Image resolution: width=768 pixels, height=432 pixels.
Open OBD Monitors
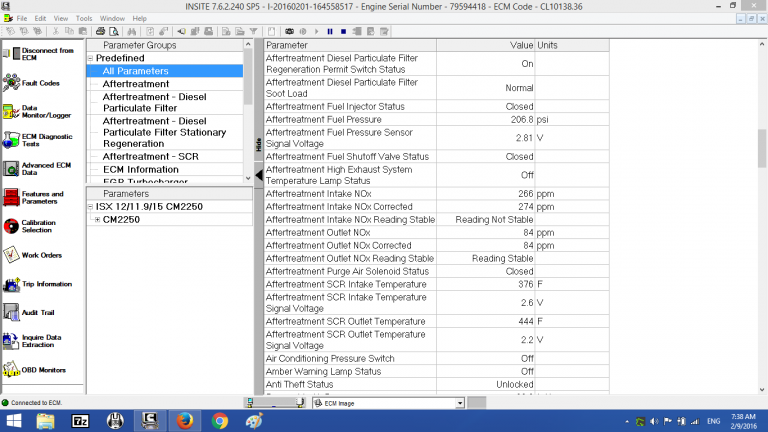click(34, 370)
